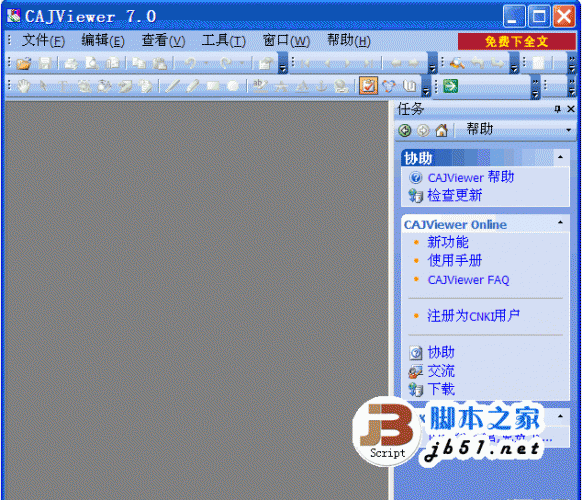Expand search toolbar options arrow
The height and width of the screenshot is (500, 582).
pyautogui.click(x=514, y=63)
